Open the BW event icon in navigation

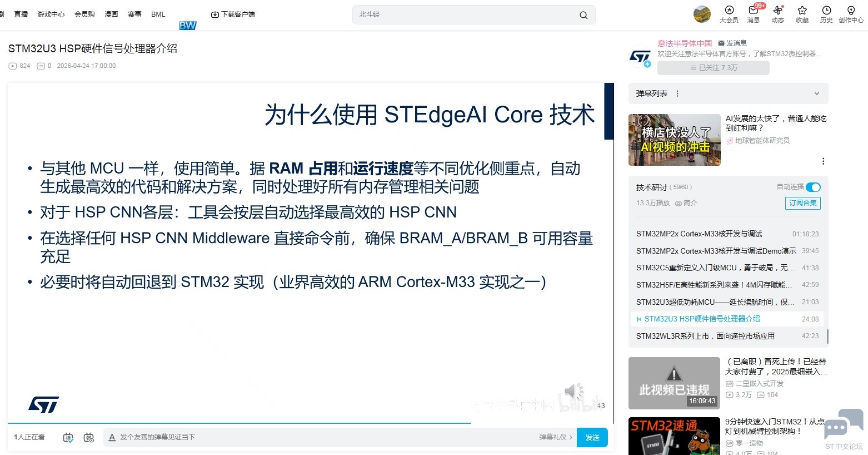click(x=188, y=25)
